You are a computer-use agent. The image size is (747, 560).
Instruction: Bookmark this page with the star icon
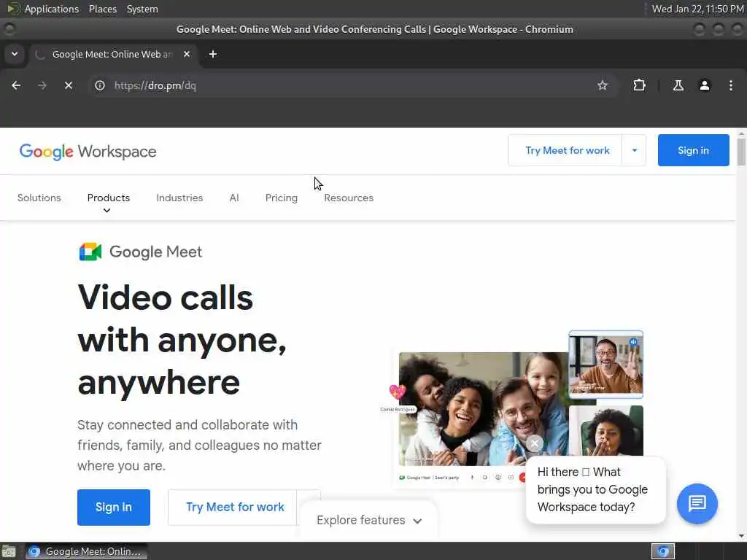(603, 85)
